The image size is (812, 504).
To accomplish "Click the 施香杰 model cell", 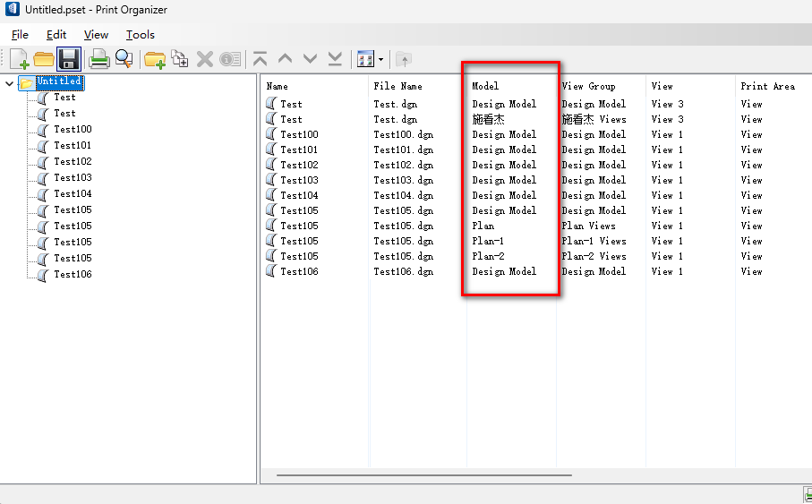I will point(488,119).
